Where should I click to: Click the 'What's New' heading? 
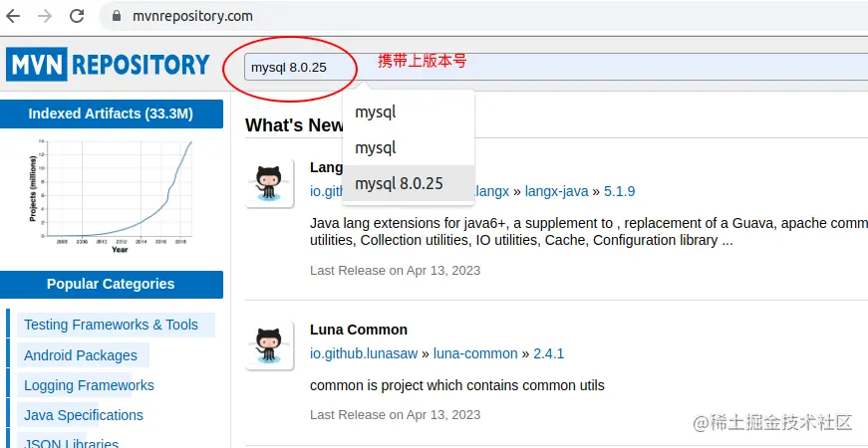tap(295, 125)
